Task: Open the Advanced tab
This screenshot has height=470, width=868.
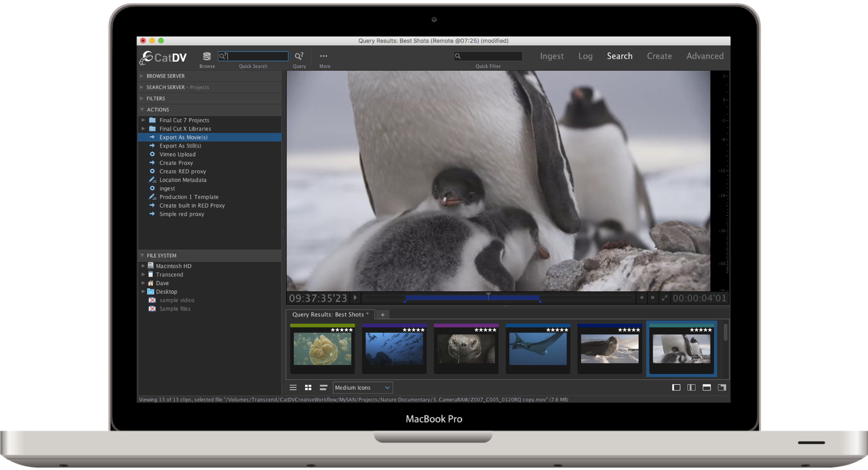Action: (705, 56)
